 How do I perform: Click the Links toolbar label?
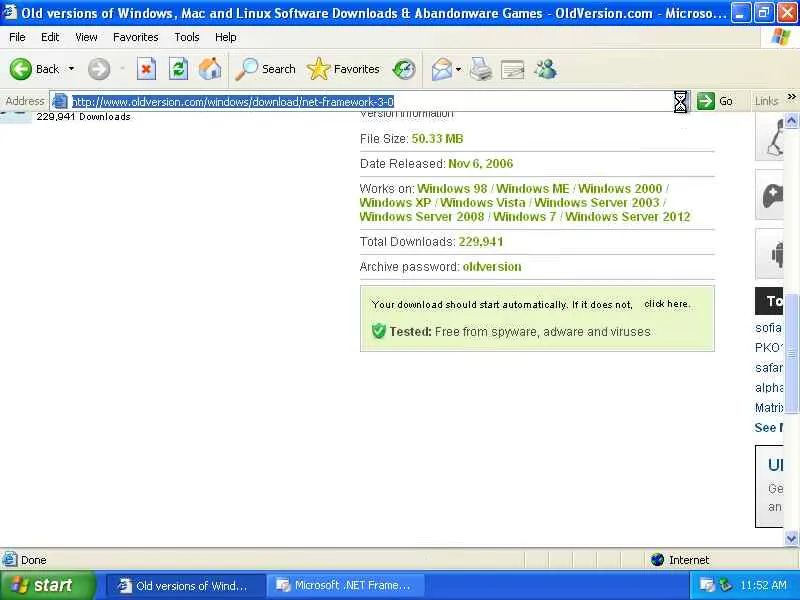pos(766,102)
